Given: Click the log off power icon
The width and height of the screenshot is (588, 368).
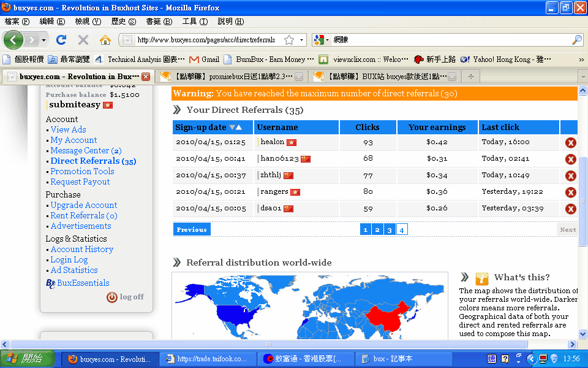Looking at the screenshot, I should click(x=111, y=297).
